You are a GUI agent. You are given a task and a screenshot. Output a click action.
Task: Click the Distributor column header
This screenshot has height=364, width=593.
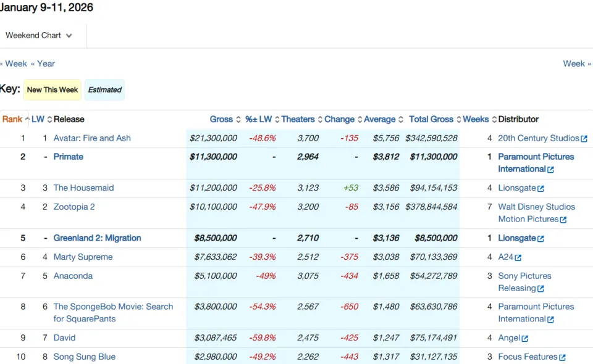[518, 119]
